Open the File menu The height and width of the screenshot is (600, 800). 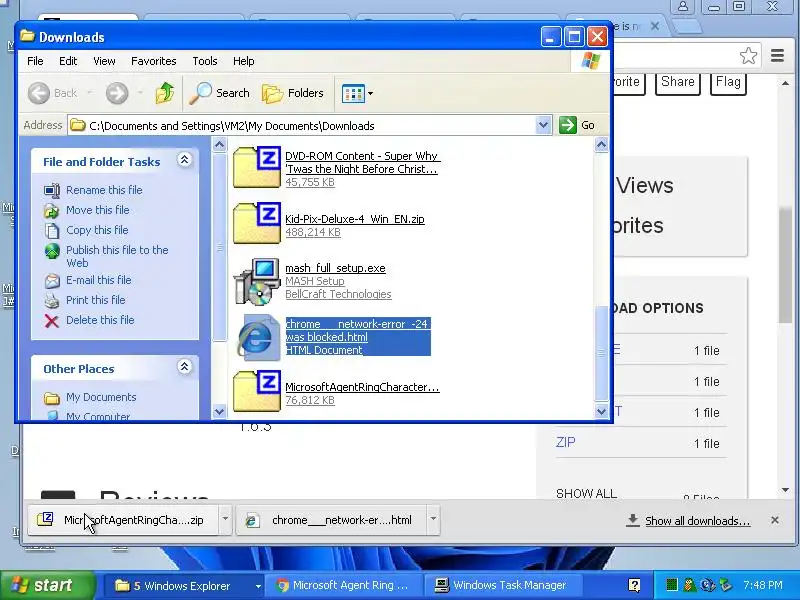click(x=35, y=61)
